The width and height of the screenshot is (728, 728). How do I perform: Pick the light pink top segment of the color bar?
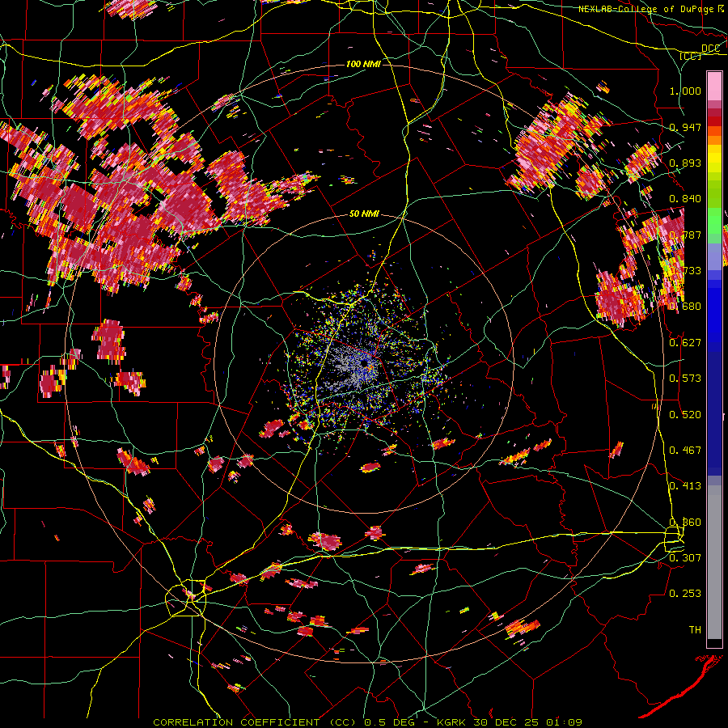coord(714,86)
